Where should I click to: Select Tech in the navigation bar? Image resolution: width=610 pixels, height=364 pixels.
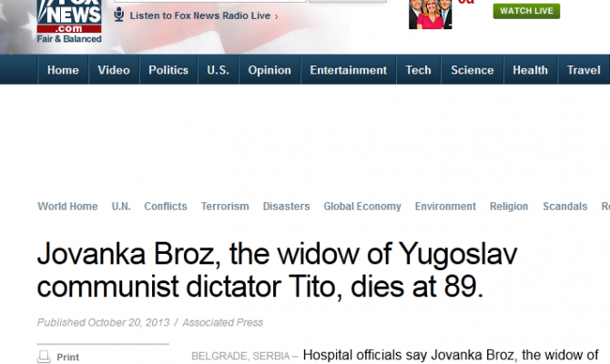click(x=419, y=70)
